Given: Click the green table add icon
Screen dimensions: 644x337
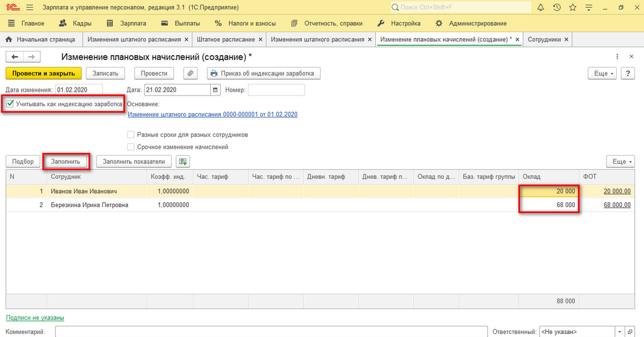Looking at the screenshot, I should pos(183,162).
